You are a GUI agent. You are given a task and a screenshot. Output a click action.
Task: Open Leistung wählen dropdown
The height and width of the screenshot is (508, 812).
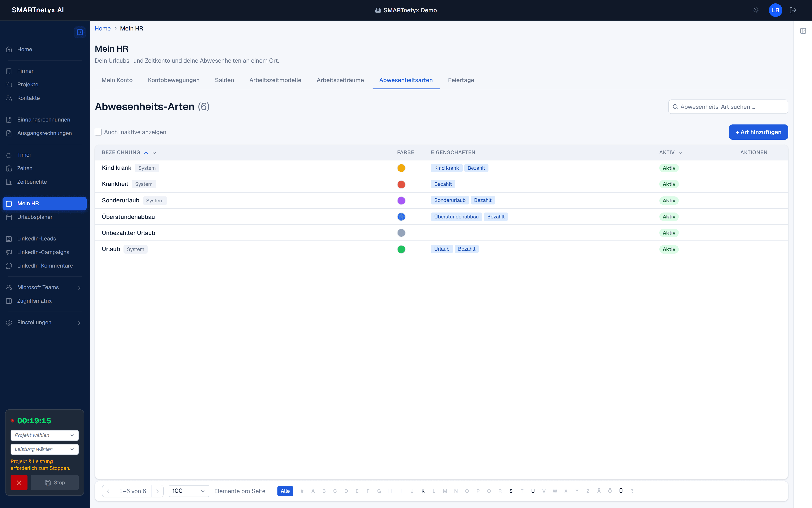(x=45, y=449)
